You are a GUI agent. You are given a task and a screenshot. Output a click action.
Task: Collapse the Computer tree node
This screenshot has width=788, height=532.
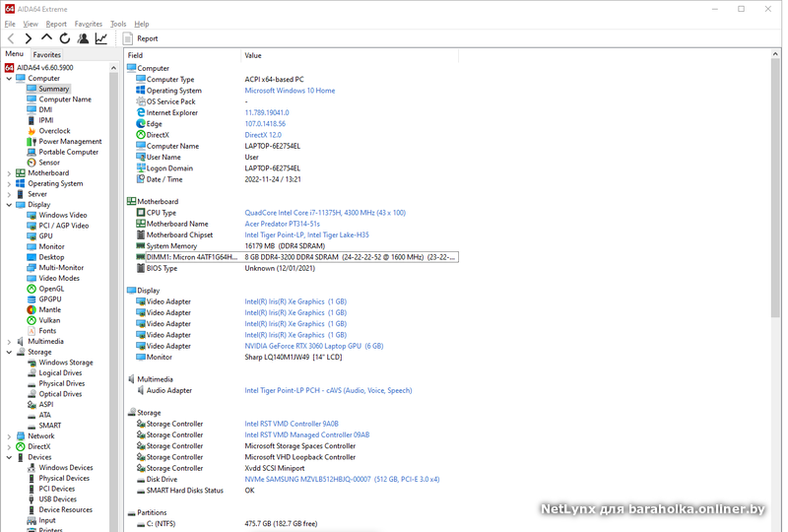(9, 79)
